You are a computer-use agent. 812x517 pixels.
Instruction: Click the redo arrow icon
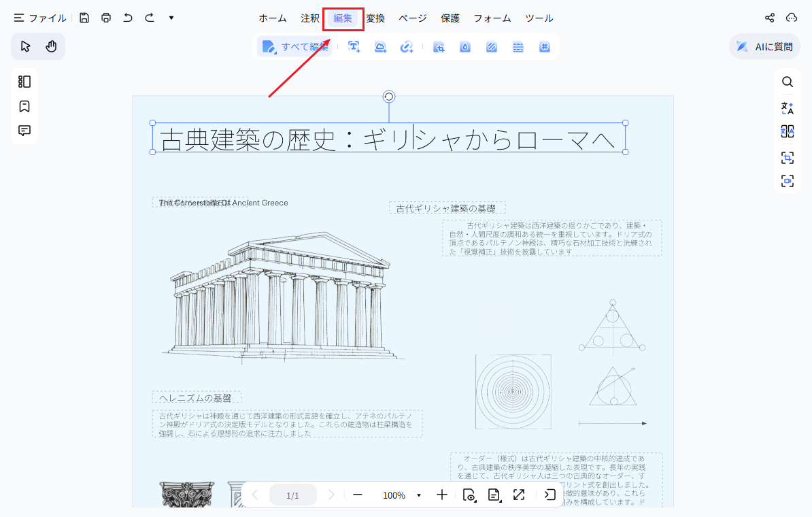coord(150,18)
